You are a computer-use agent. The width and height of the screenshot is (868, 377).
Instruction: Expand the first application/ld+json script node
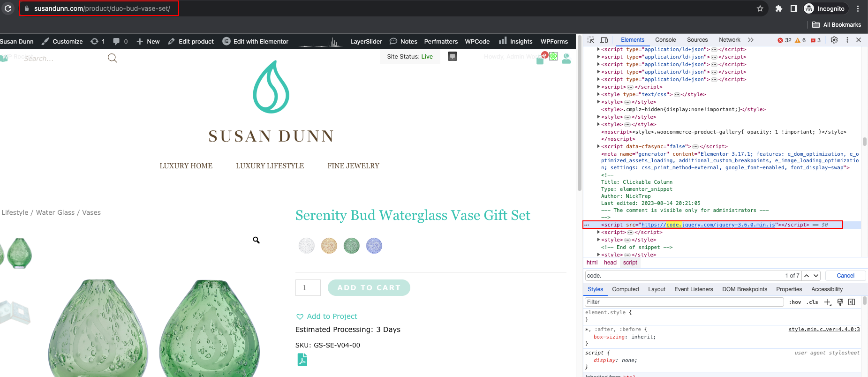[599, 49]
